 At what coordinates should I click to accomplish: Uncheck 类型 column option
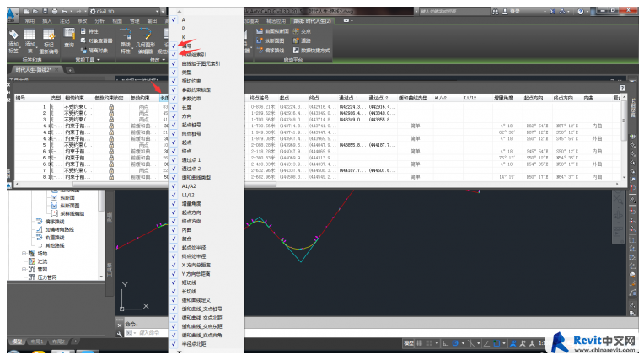174,72
